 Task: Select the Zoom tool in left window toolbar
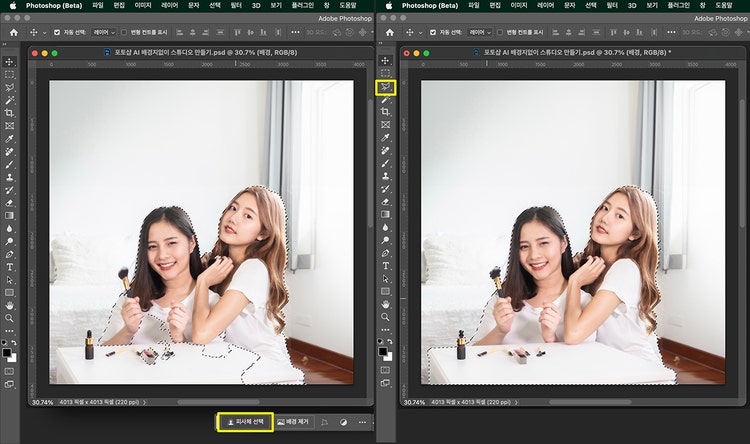pos(9,318)
